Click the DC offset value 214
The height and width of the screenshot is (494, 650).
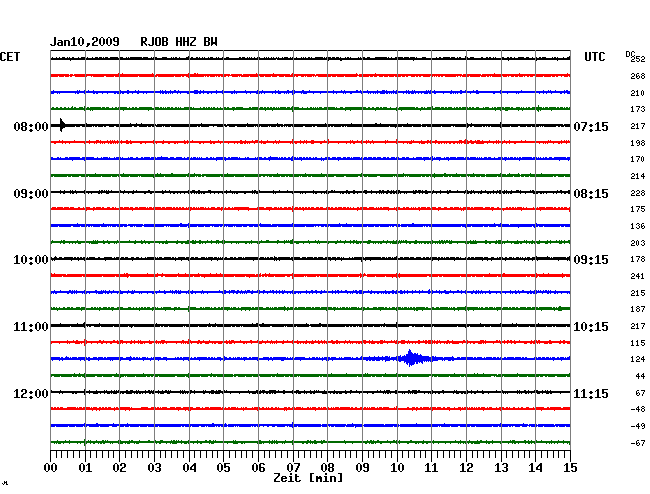click(638, 176)
